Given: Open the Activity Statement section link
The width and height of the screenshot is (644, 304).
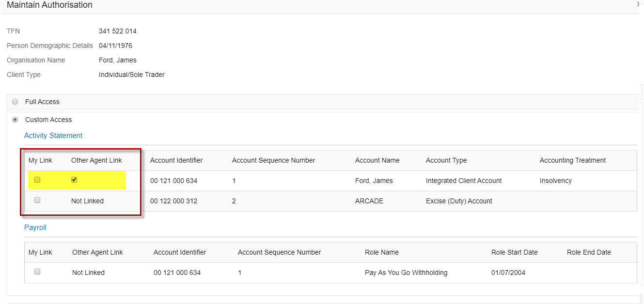Looking at the screenshot, I should click(x=53, y=136).
